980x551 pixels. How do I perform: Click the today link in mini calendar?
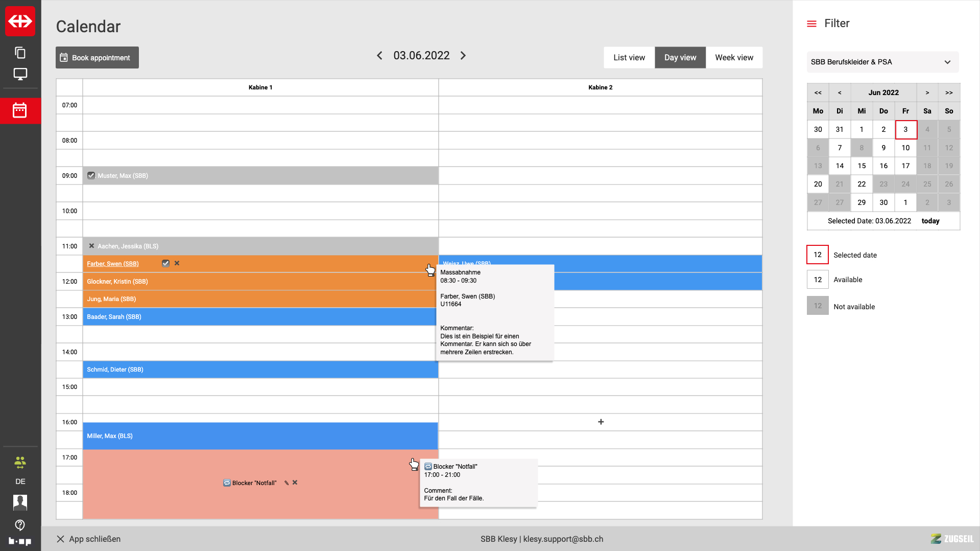pyautogui.click(x=930, y=221)
